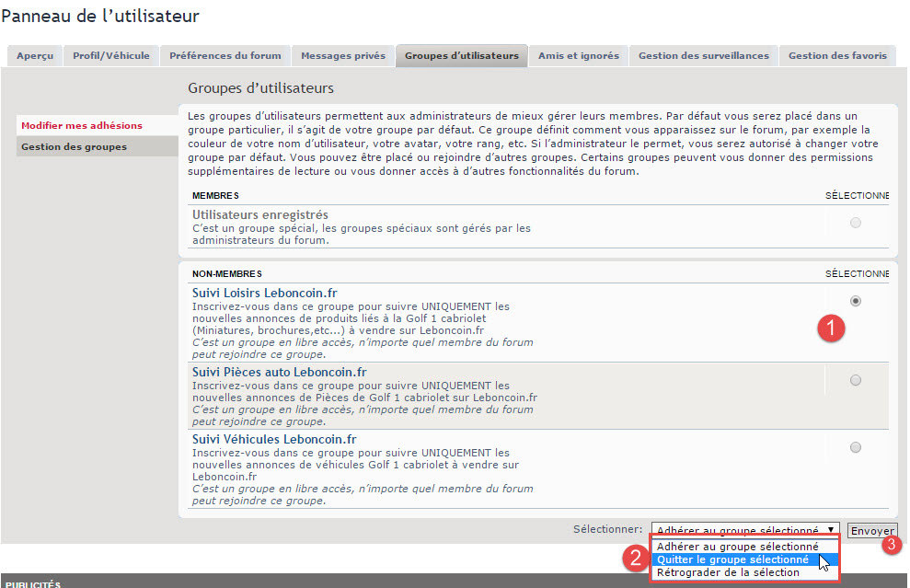Viewport: 910px width, 588px height.
Task: Open the Suivi Loisirs Leboncoin.fr group link
Action: point(264,294)
